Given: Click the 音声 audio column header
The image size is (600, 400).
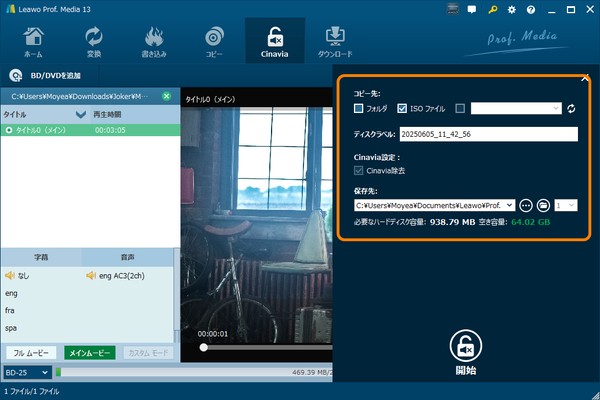Looking at the screenshot, I should click(x=127, y=257).
